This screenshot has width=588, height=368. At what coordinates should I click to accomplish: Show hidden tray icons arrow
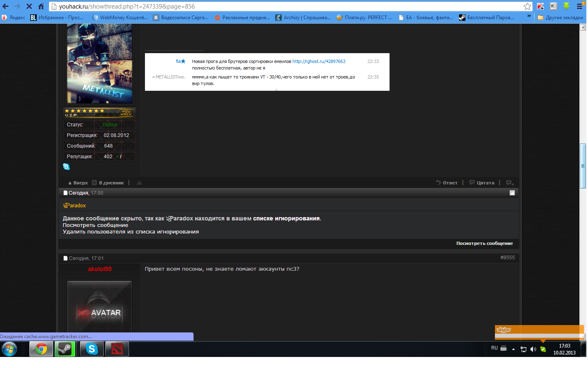click(x=513, y=349)
